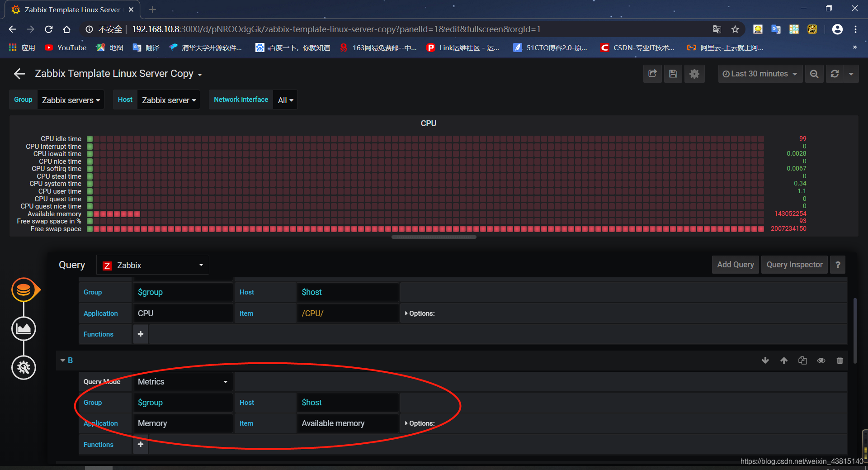The width and height of the screenshot is (868, 470).
Task: Click the $host field in query B
Action: click(347, 403)
